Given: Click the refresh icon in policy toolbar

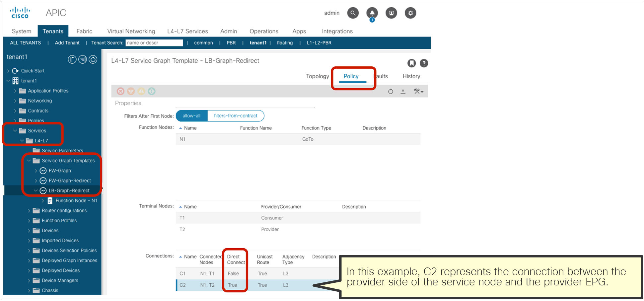Looking at the screenshot, I should coord(391,91).
